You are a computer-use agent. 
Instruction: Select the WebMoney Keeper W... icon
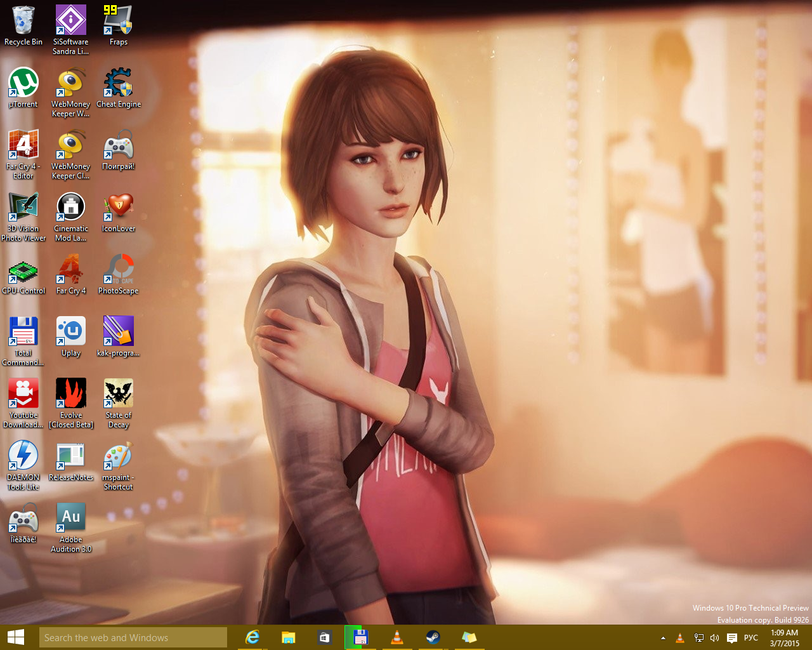click(71, 92)
